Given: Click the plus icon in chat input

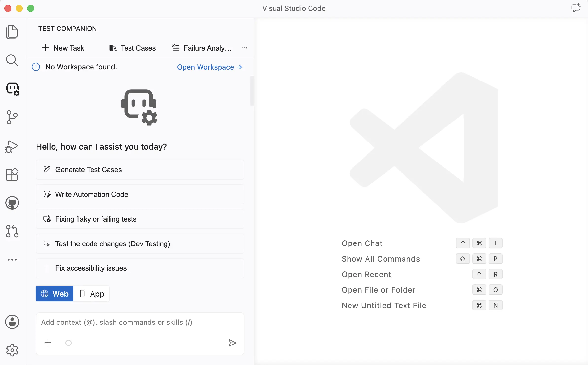Looking at the screenshot, I should [x=48, y=343].
